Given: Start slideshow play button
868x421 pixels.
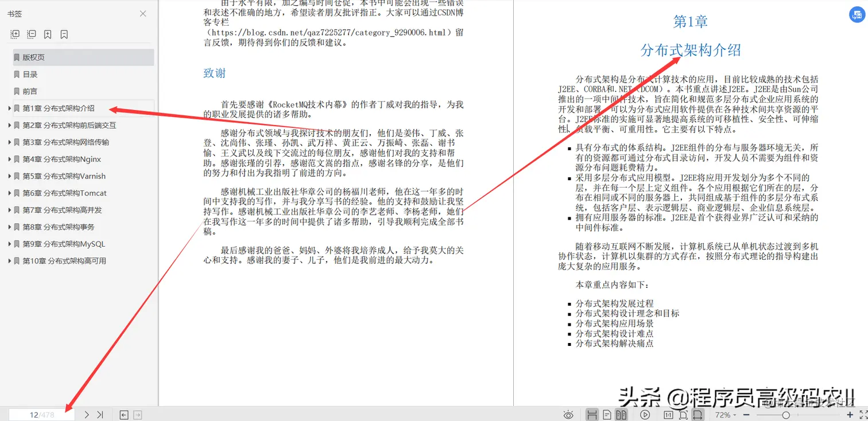Looking at the screenshot, I should click(x=645, y=415).
